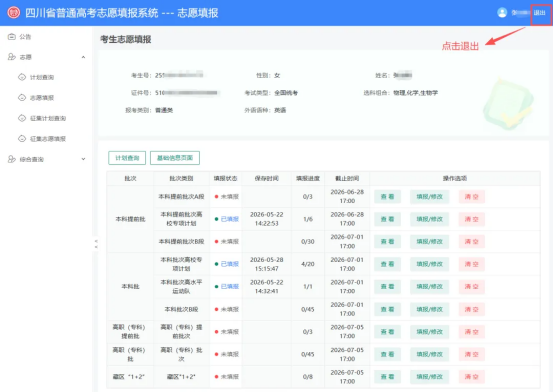Screen dimensions: 553x392
Task: Click the 填报进度 column header
Action: [308, 179]
